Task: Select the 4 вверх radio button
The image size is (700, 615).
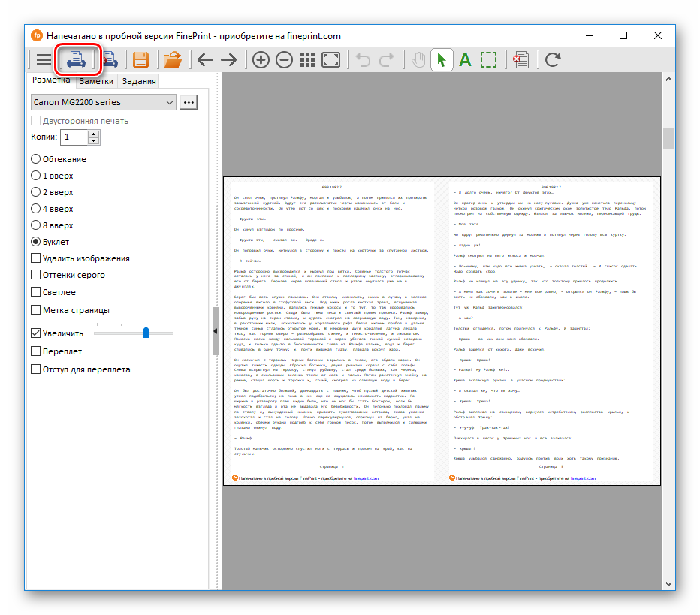Action: tap(36, 209)
